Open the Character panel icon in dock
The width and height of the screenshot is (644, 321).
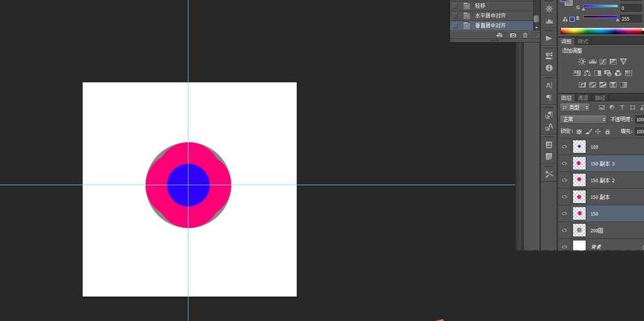pyautogui.click(x=549, y=85)
